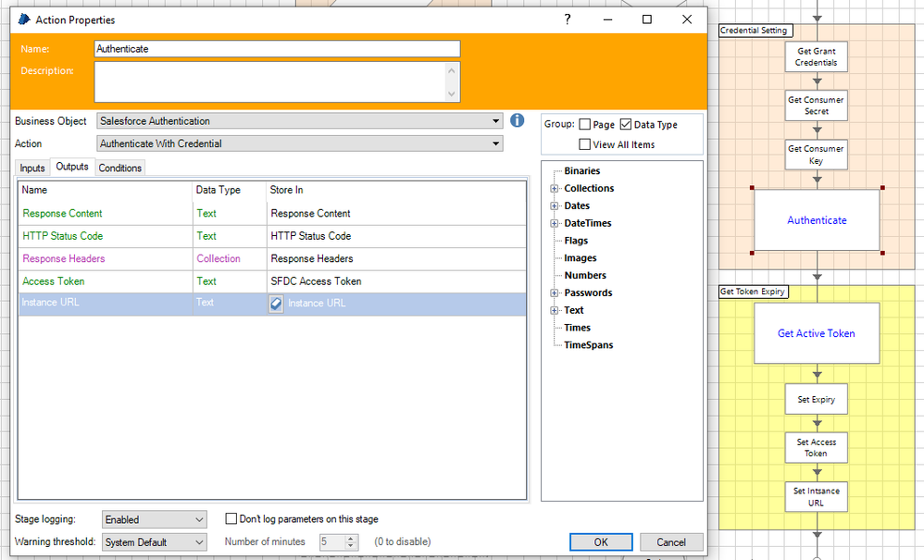Click the blue info icon beside Business Object

(518, 120)
